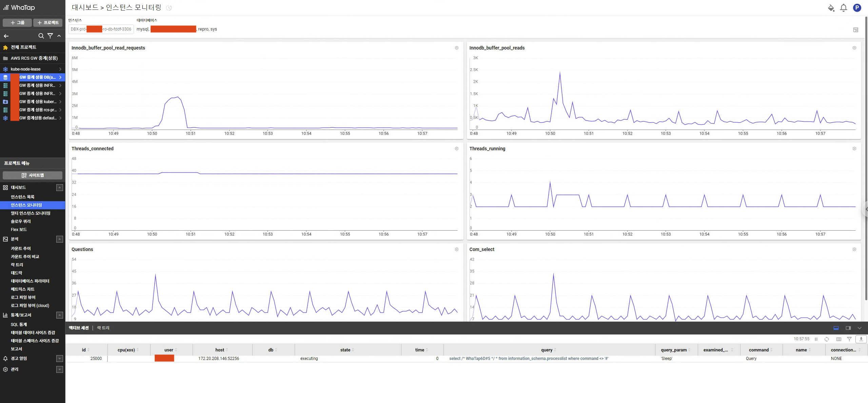The height and width of the screenshot is (403, 868).
Task: Click the + 프로젝트 button
Action: (48, 23)
